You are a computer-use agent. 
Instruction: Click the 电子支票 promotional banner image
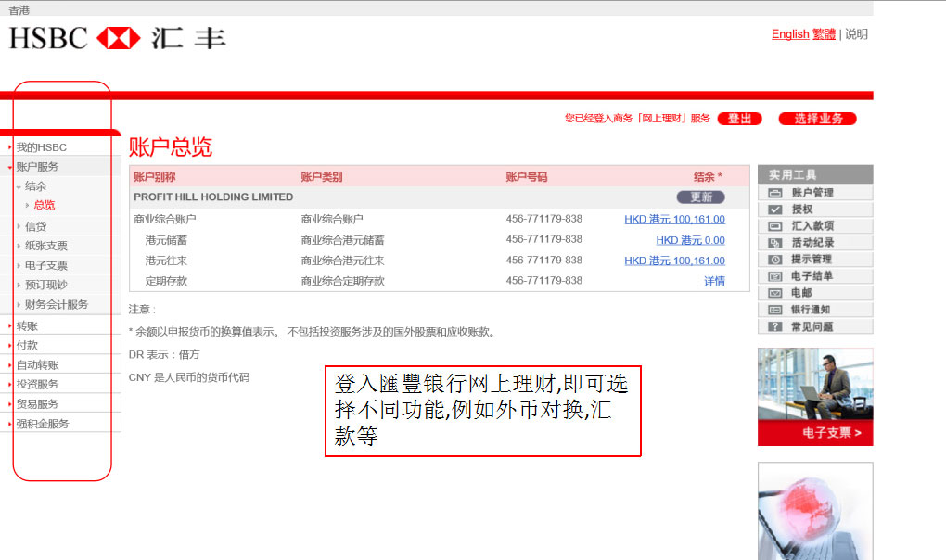(814, 397)
